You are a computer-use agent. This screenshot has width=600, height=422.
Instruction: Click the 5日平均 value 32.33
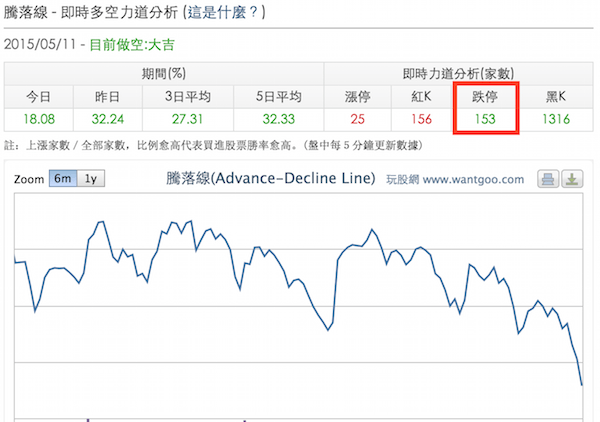279,119
